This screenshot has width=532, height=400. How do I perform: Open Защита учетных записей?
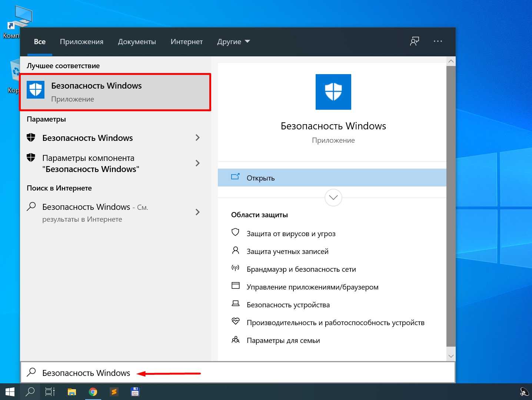(287, 251)
